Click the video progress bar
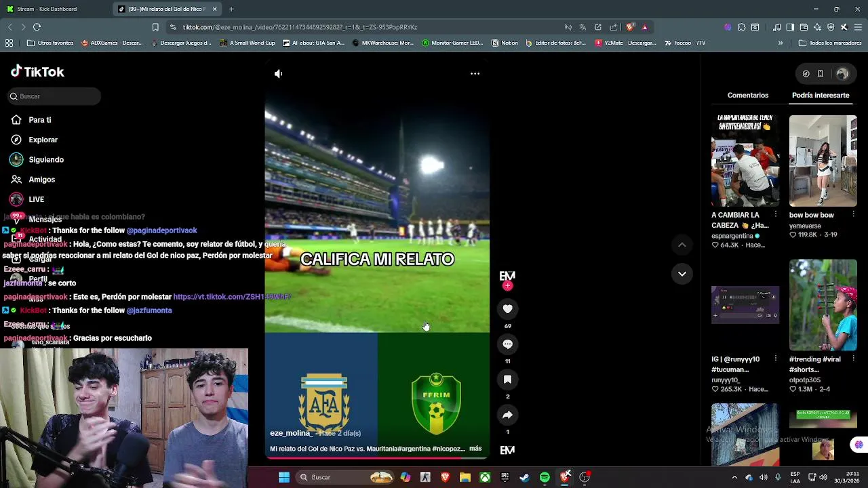The height and width of the screenshot is (488, 868). [x=376, y=457]
